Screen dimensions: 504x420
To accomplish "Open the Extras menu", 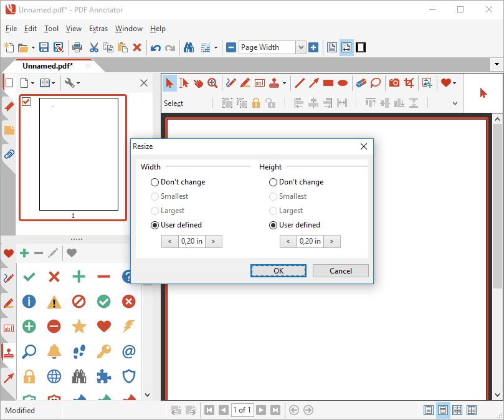I will pos(98,29).
